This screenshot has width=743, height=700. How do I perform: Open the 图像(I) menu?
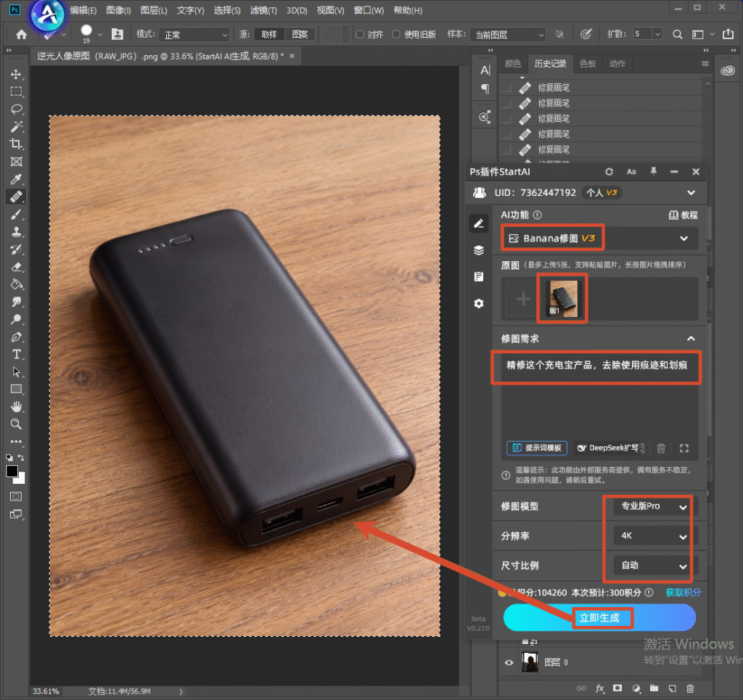coord(118,10)
